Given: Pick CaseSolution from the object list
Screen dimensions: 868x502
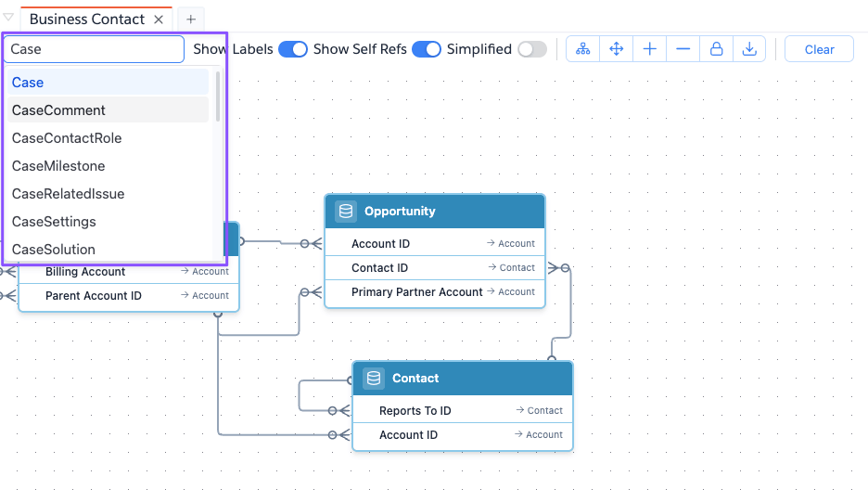Looking at the screenshot, I should click(x=54, y=250).
